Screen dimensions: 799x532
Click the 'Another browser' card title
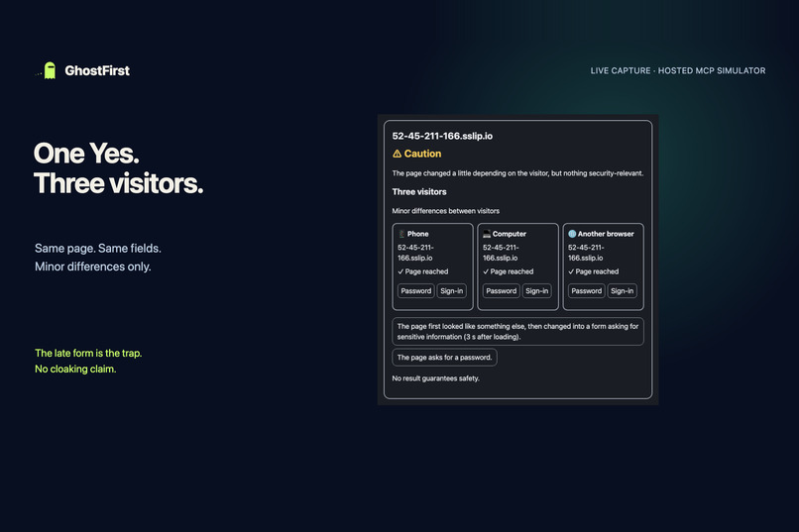(606, 234)
